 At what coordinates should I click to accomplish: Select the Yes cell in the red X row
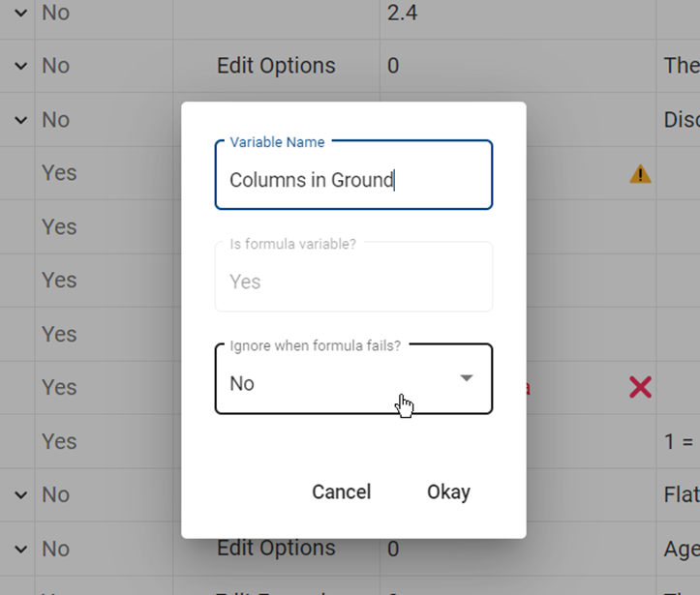[x=59, y=387]
